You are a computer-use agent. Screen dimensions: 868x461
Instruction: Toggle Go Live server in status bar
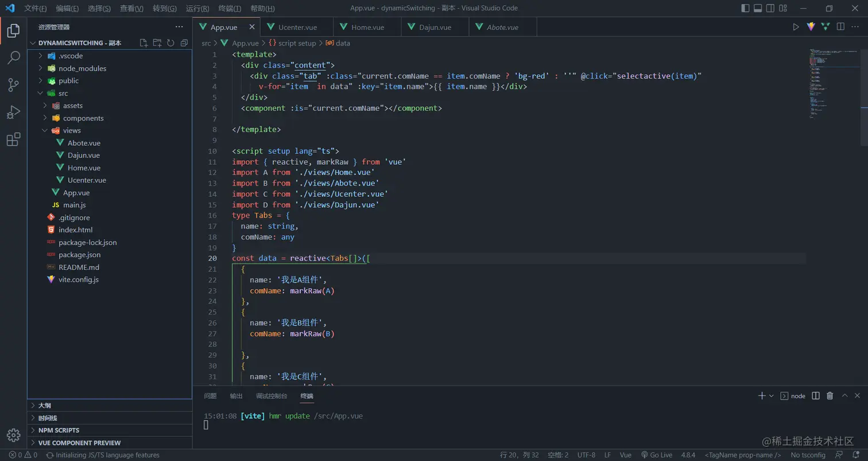pos(656,455)
